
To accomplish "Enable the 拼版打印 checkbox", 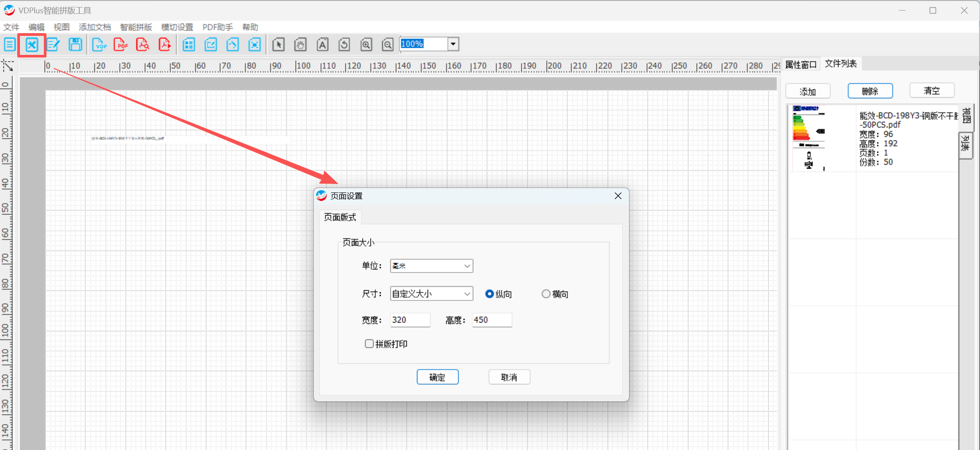I will (369, 344).
